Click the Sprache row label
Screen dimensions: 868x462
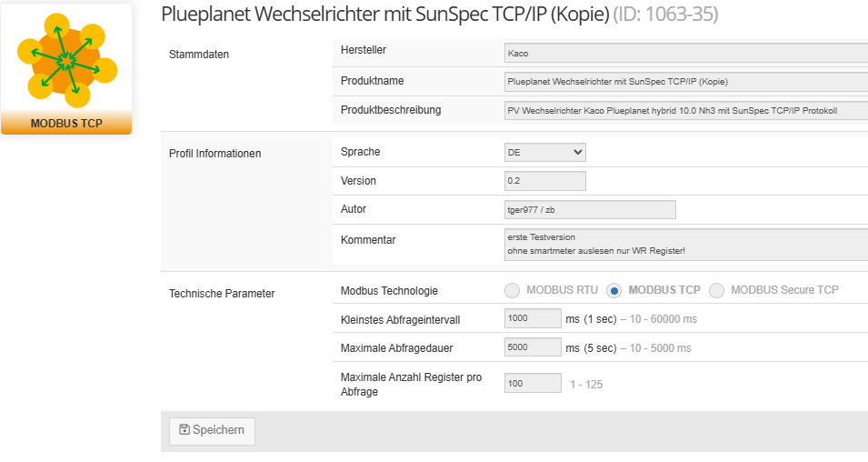(x=360, y=152)
